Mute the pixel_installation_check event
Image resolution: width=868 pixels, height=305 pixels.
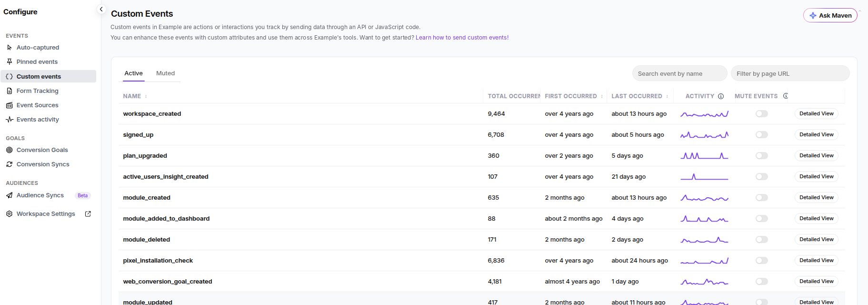[762, 261]
